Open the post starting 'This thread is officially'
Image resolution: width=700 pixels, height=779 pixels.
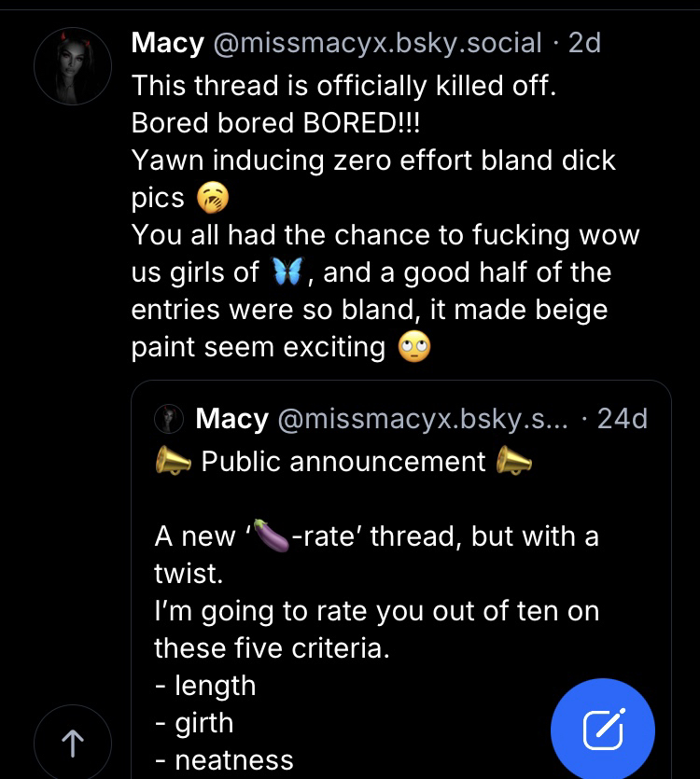point(343,86)
